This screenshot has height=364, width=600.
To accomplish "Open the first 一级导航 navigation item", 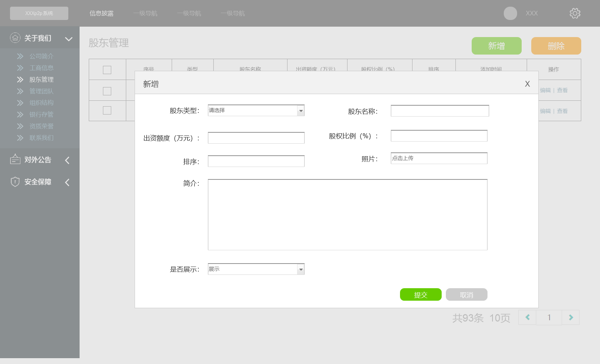I will coord(145,13).
